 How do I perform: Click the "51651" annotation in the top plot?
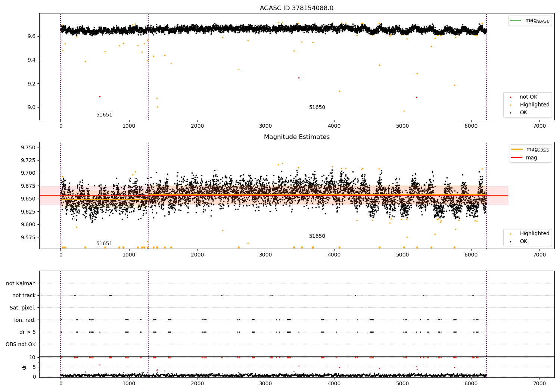(x=104, y=115)
